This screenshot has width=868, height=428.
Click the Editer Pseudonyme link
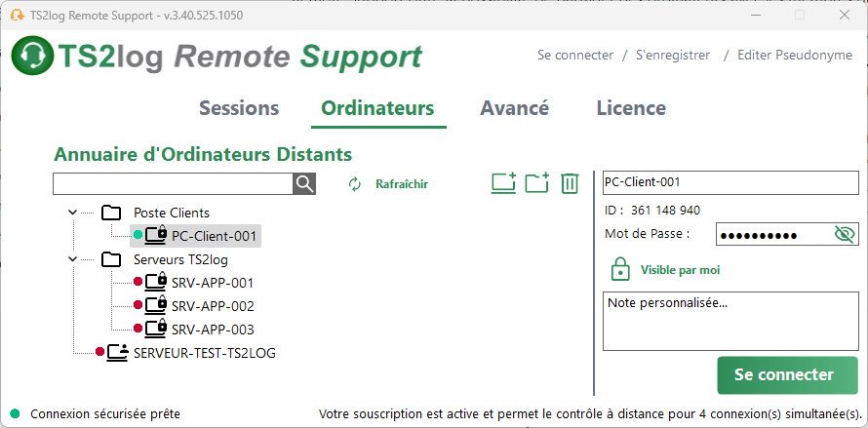click(794, 56)
